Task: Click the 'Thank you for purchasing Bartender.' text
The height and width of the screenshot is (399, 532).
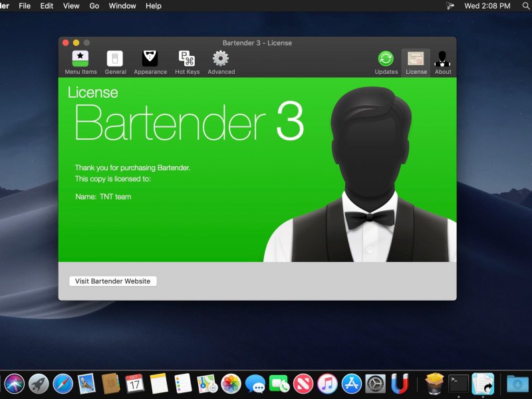Action: pyautogui.click(x=132, y=168)
